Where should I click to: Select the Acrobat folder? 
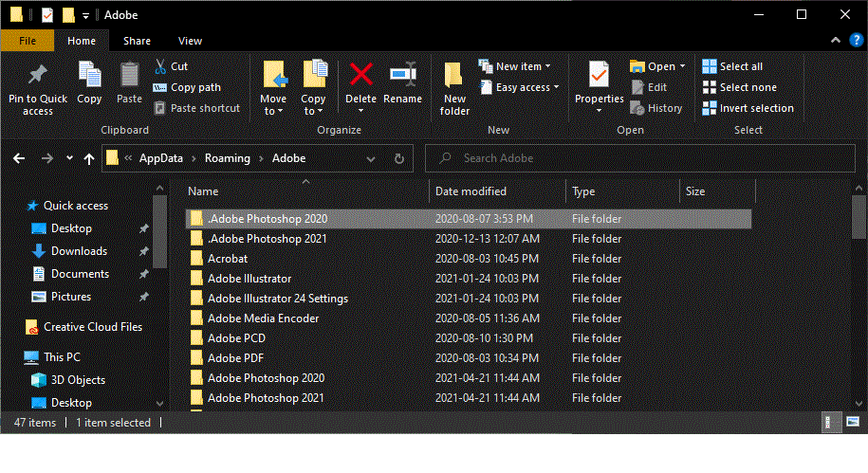click(x=469, y=259)
